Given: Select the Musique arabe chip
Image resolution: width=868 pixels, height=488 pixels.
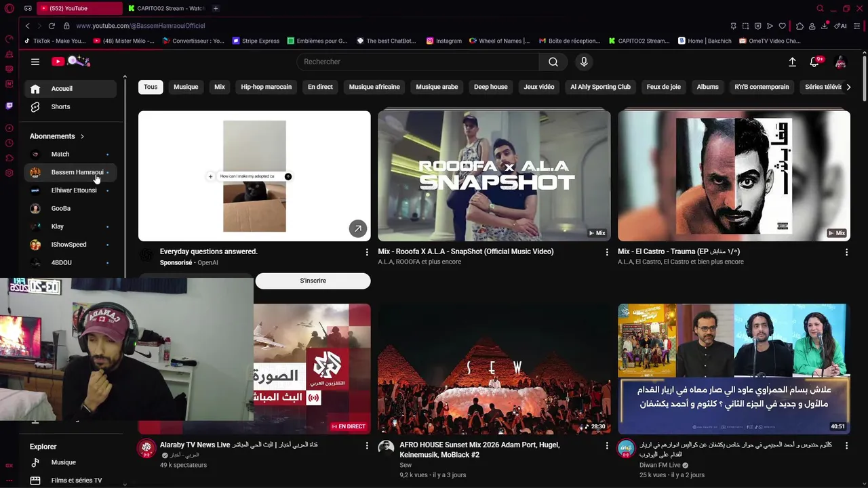Looking at the screenshot, I should tap(437, 87).
